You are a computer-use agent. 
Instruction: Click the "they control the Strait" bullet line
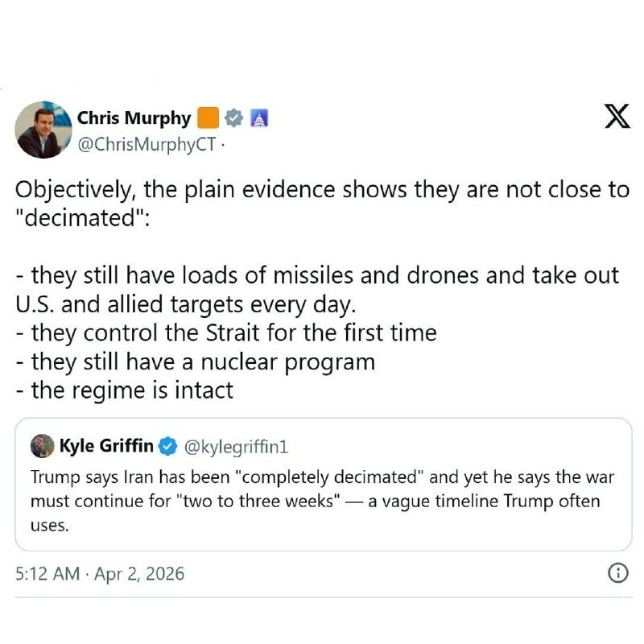pyautogui.click(x=225, y=332)
